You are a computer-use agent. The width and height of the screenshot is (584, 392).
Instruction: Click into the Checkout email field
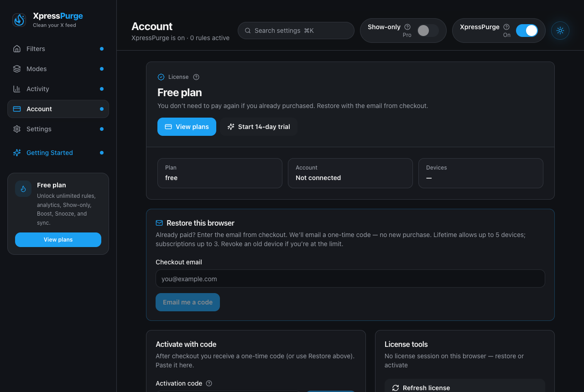click(x=350, y=279)
